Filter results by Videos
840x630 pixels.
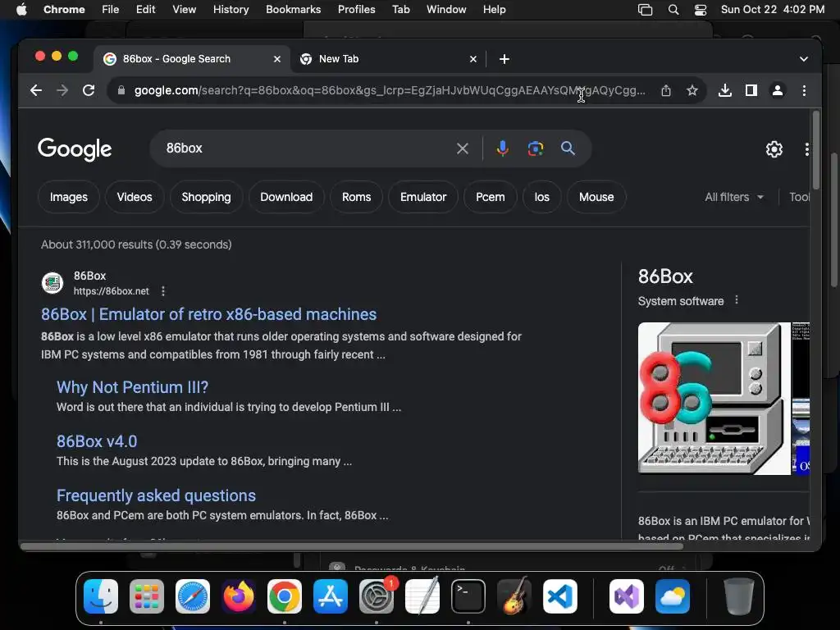point(135,197)
